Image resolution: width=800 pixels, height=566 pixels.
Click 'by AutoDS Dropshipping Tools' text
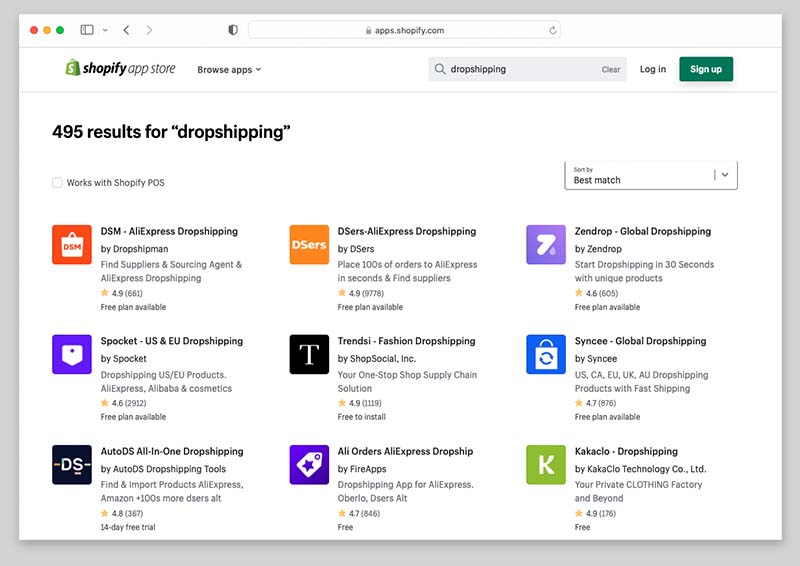(163, 469)
